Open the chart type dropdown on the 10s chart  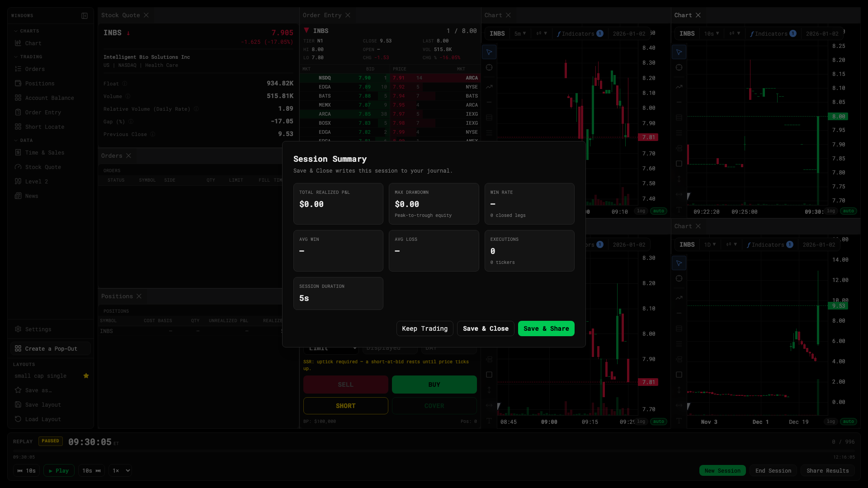click(x=735, y=34)
